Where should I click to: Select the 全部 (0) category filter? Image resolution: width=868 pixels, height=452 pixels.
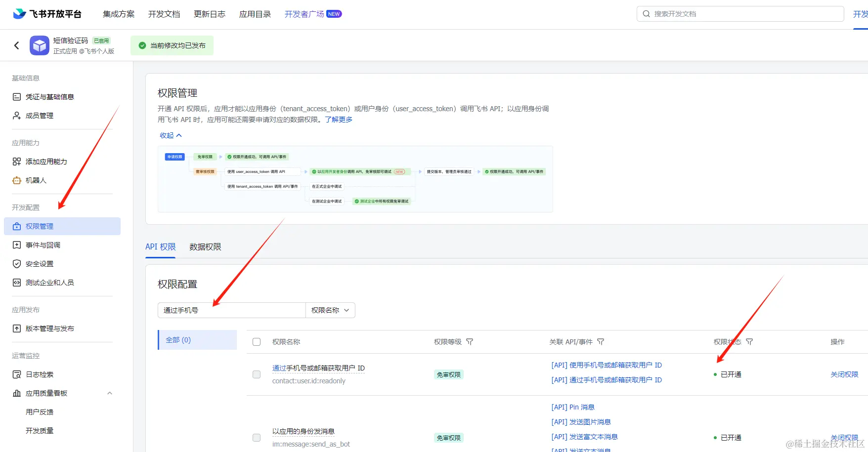coord(198,340)
